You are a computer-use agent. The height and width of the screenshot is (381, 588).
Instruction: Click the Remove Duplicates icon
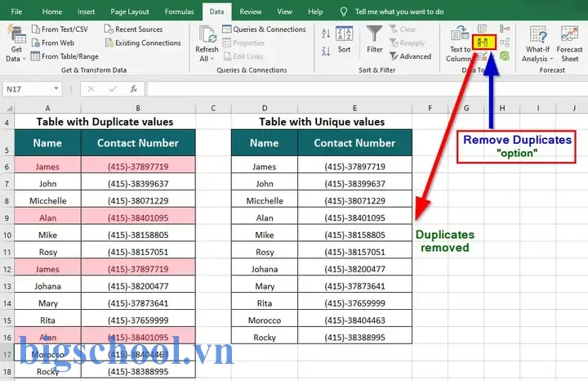(483, 43)
